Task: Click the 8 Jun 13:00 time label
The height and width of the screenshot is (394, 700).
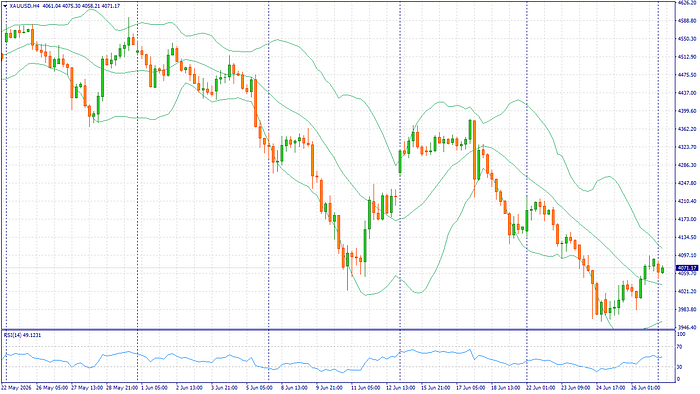Action: point(294,388)
